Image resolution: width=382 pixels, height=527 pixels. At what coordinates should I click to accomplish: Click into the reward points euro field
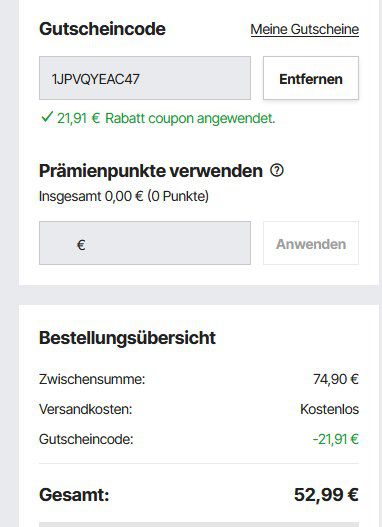point(145,243)
